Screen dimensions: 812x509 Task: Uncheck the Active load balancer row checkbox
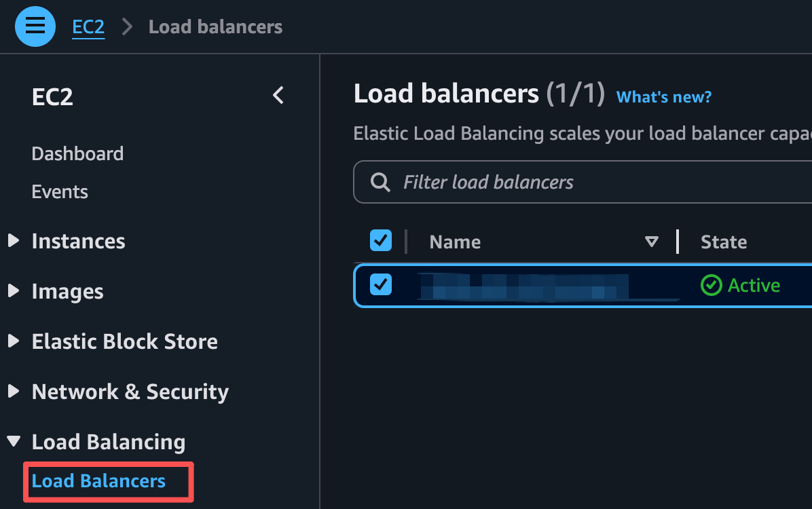(x=381, y=285)
